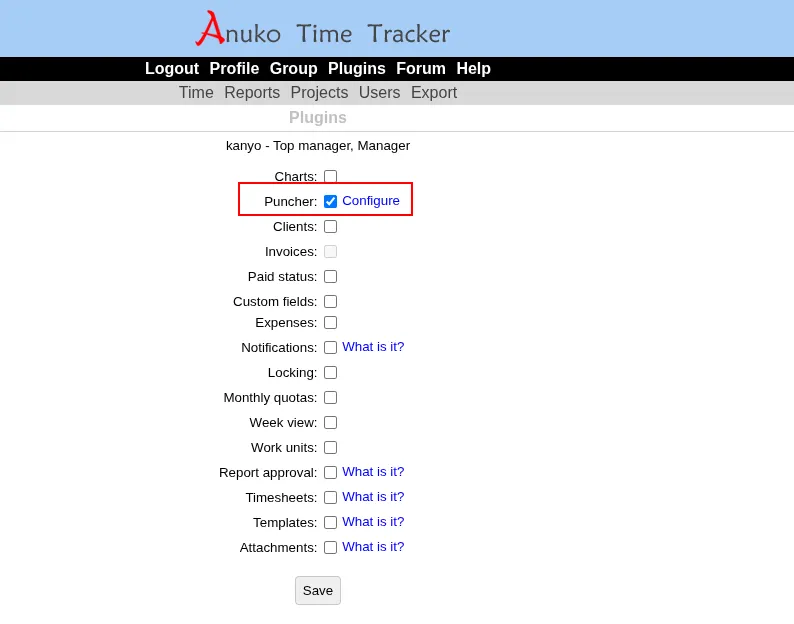Open the Puncher Configure link
The image size is (794, 624).
coord(371,201)
